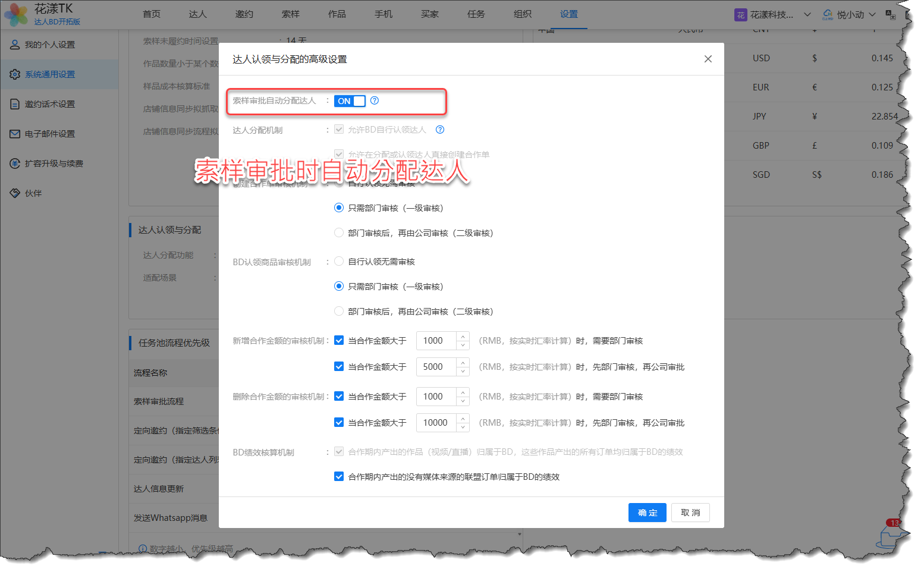Image resolution: width=924 pixels, height=572 pixels.
Task: Turn off 索样审批自动分配达人 switch
Action: pyautogui.click(x=350, y=101)
